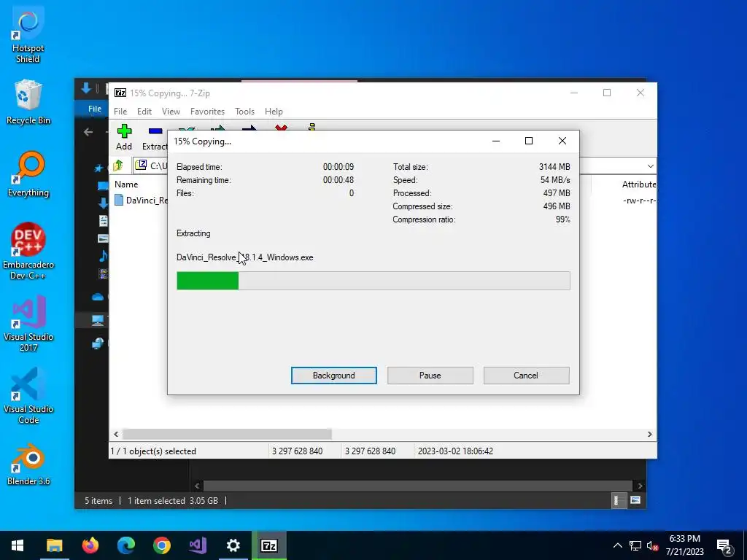Open the Edit menu in 7-Zip
The height and width of the screenshot is (560, 747).
pyautogui.click(x=144, y=112)
